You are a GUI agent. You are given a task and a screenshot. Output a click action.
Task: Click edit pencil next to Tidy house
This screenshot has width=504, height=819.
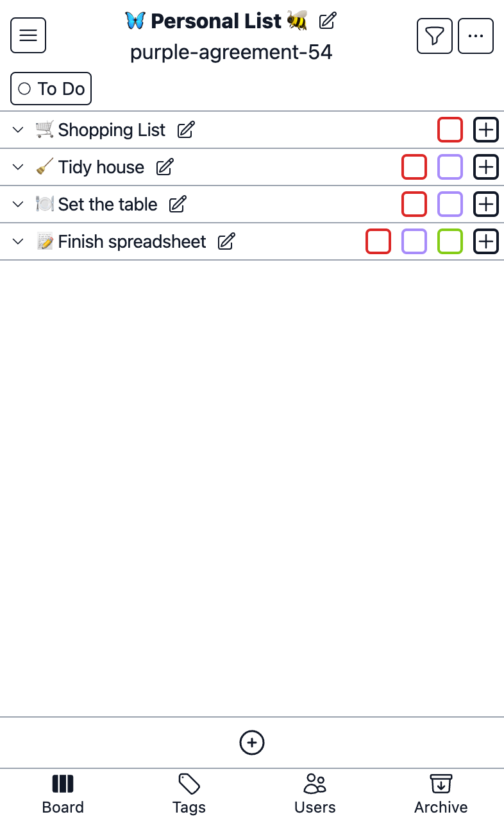pyautogui.click(x=165, y=168)
